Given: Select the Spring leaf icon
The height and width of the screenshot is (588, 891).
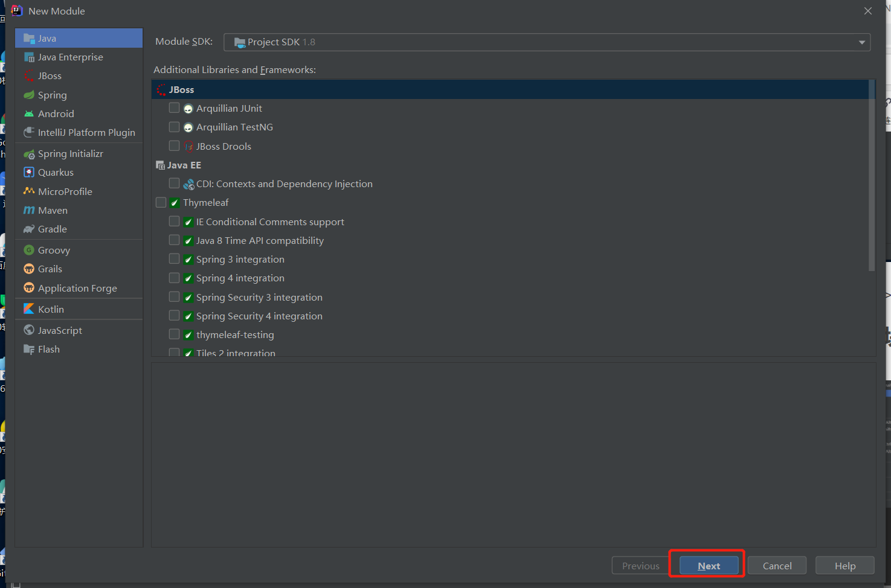Looking at the screenshot, I should pos(29,95).
